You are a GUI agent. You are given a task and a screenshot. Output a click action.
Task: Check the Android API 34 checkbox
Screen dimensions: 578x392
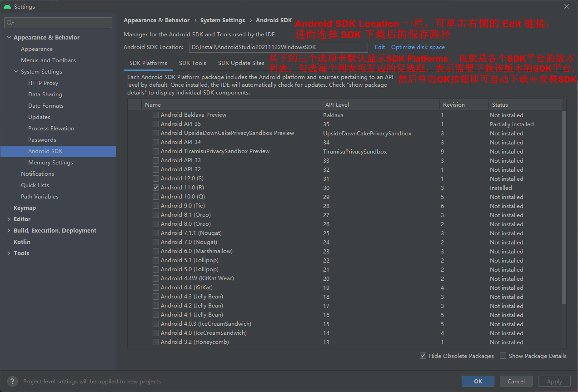coord(156,142)
